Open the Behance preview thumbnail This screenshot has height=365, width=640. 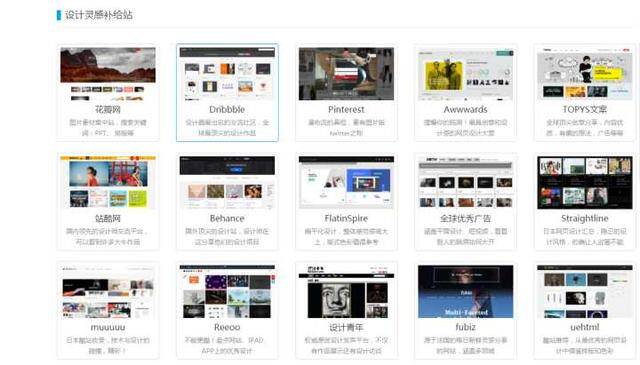pyautogui.click(x=227, y=182)
